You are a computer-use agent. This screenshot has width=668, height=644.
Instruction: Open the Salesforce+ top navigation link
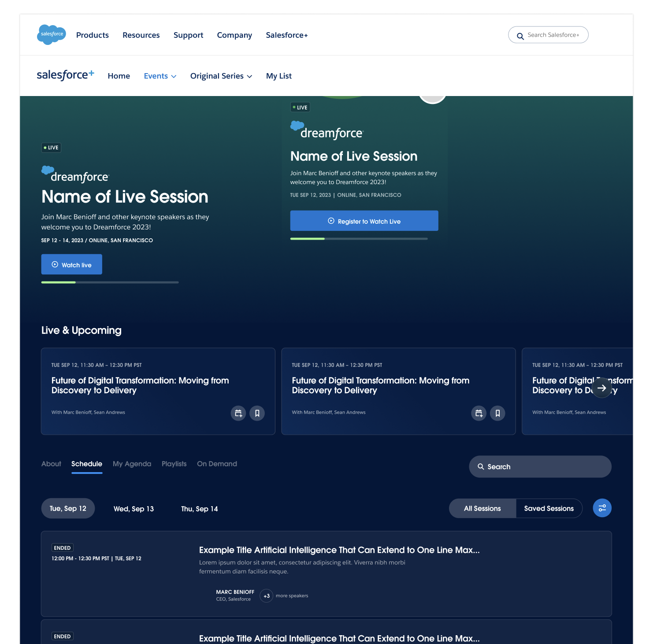(287, 35)
